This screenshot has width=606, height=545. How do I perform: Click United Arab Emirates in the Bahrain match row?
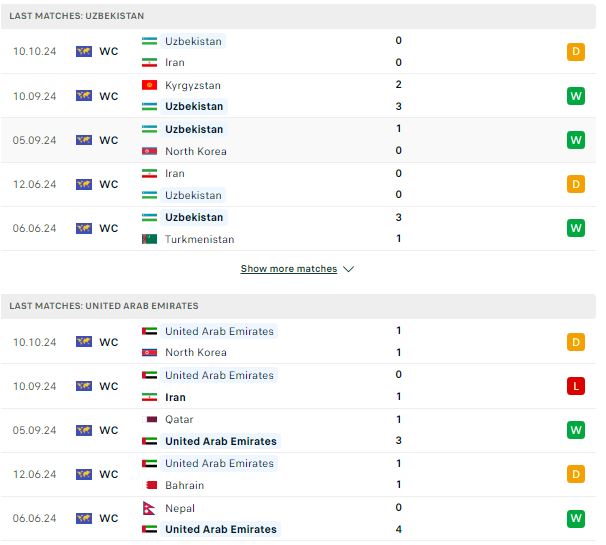tap(219, 463)
